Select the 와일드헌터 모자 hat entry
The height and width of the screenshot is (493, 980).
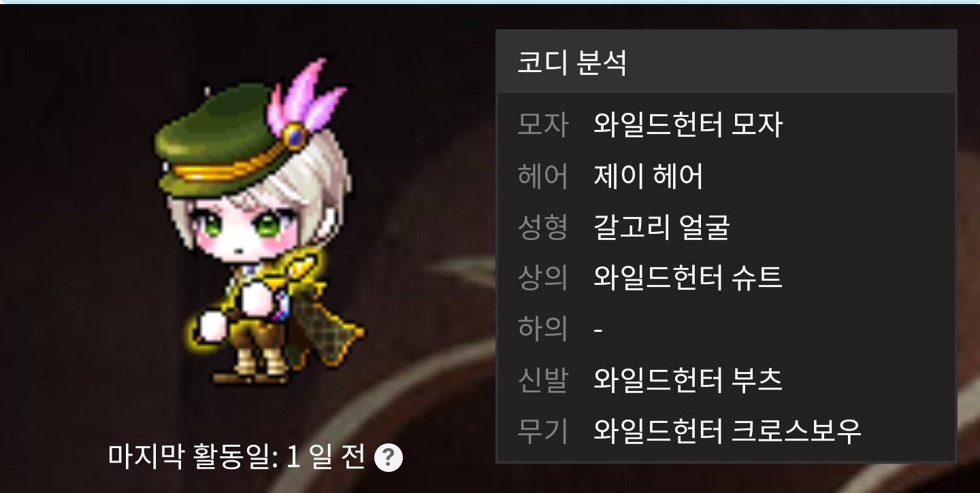(x=688, y=124)
